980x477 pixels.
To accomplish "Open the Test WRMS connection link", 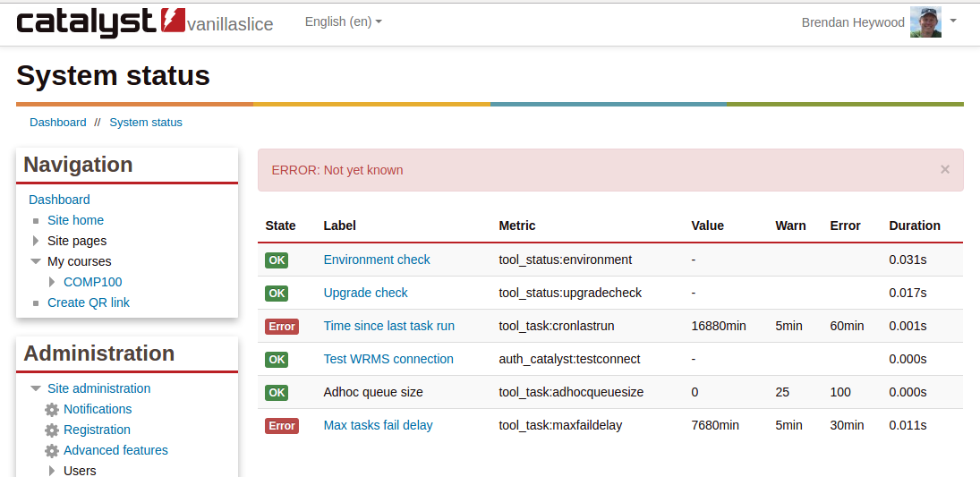I will click(x=388, y=359).
